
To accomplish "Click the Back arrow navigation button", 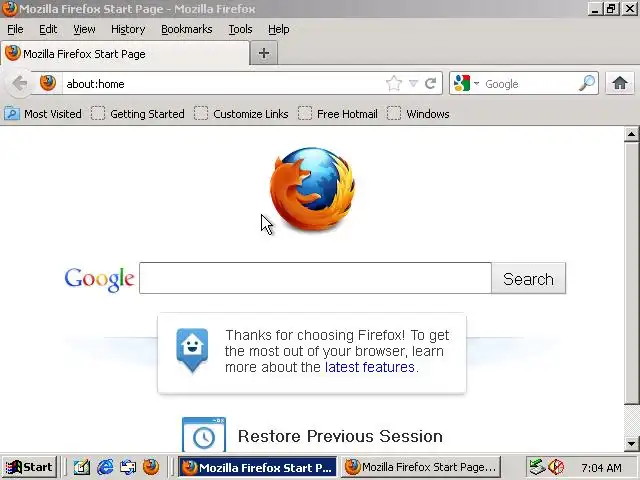I will click(19, 84).
